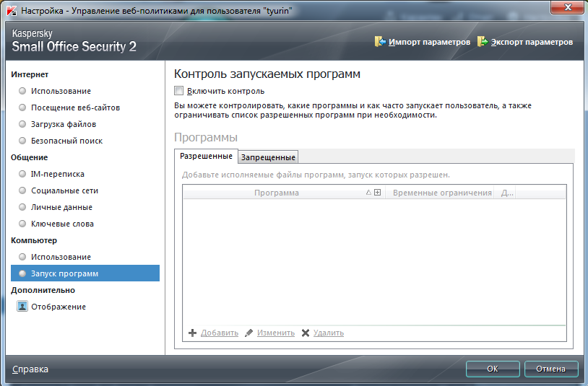Click the Дополнительно group heading
Viewport: 588px width, 386px height.
point(43,290)
